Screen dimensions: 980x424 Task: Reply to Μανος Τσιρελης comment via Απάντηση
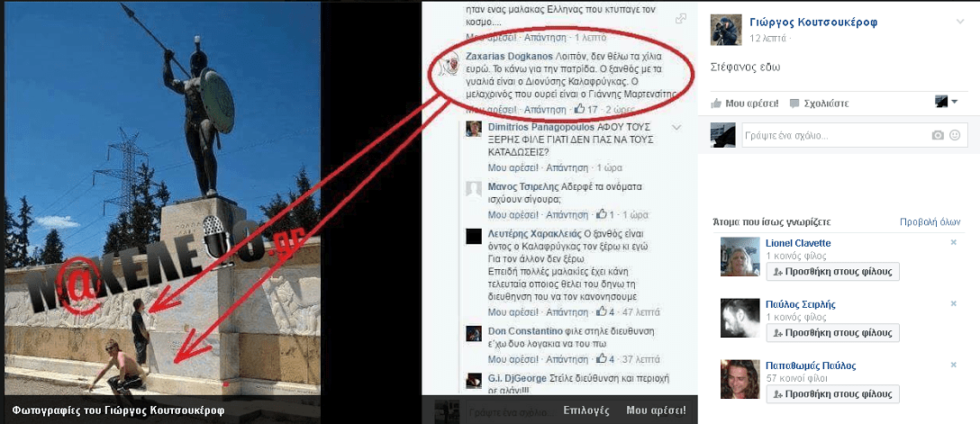pyautogui.click(x=567, y=215)
